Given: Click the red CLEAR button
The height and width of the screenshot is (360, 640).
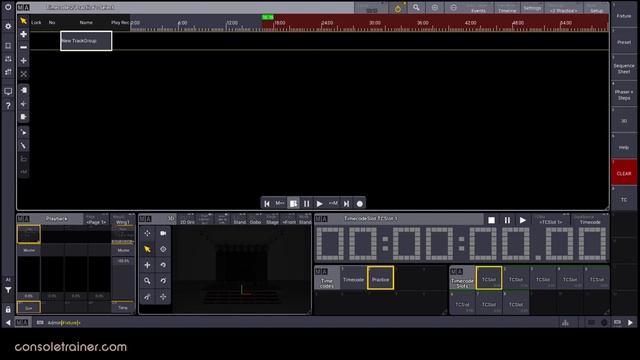Looking at the screenshot, I should pyautogui.click(x=624, y=172).
